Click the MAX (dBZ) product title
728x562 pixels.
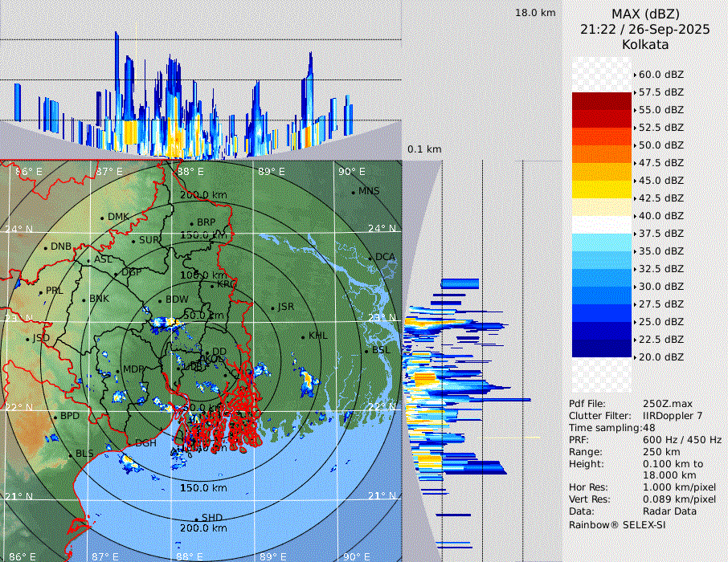click(x=645, y=14)
